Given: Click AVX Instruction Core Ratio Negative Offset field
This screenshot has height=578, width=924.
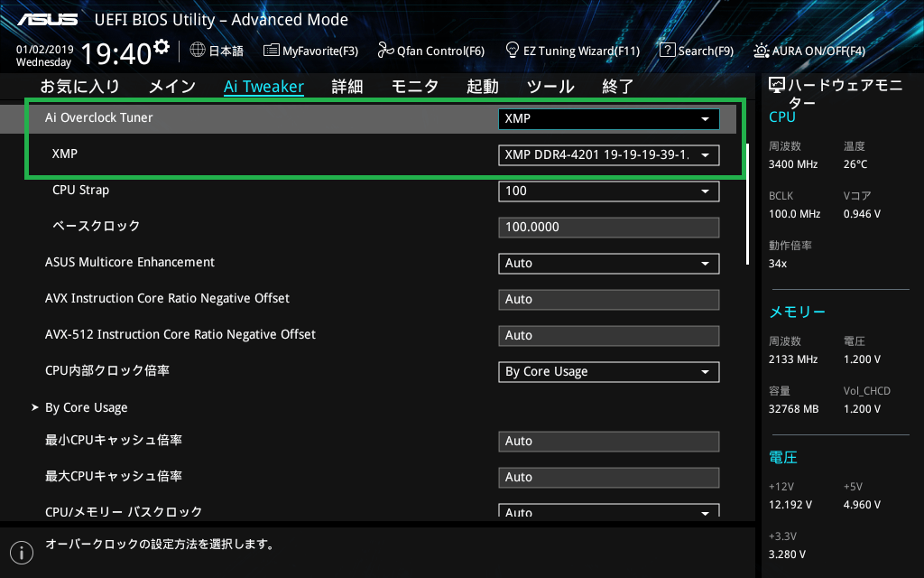Looking at the screenshot, I should 609,299.
